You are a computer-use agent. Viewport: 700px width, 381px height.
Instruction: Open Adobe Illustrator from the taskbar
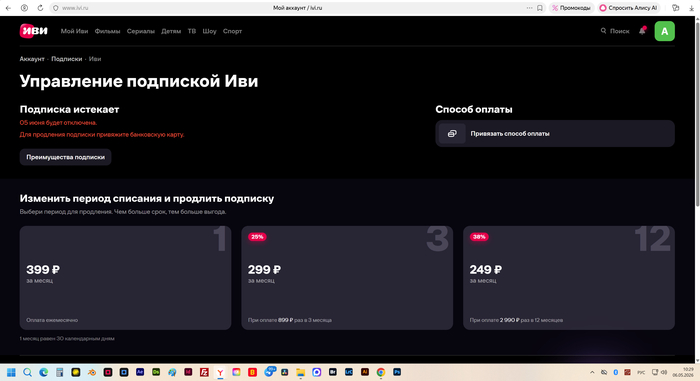365,372
